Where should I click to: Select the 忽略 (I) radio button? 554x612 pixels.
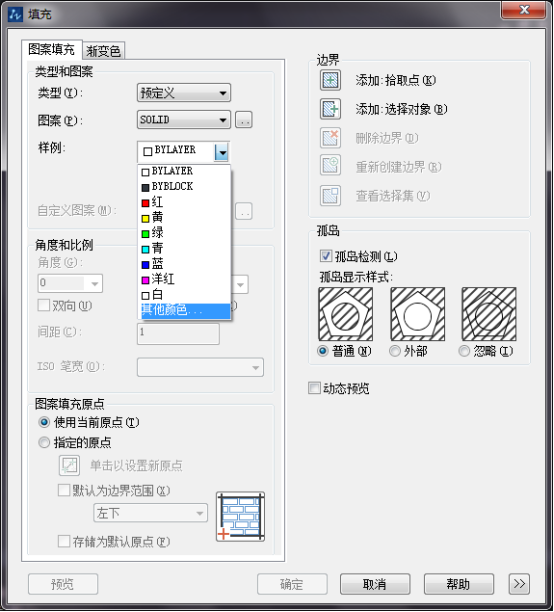[464, 351]
